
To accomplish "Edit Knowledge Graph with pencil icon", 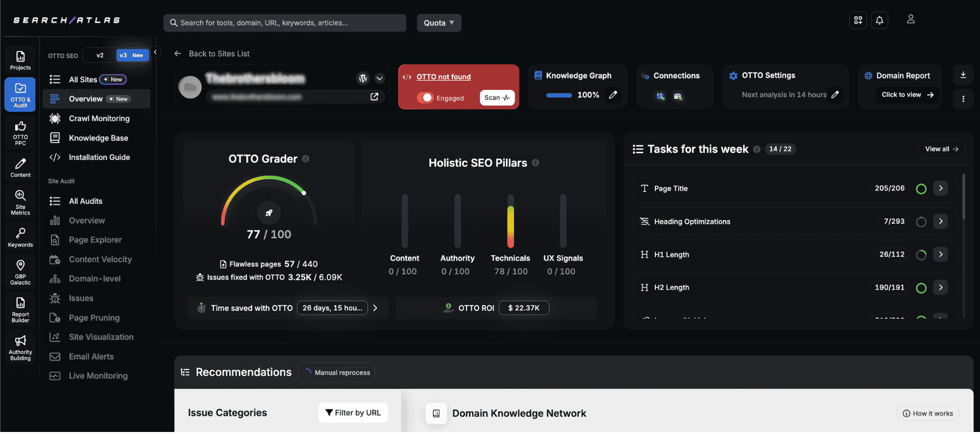I will (x=613, y=95).
